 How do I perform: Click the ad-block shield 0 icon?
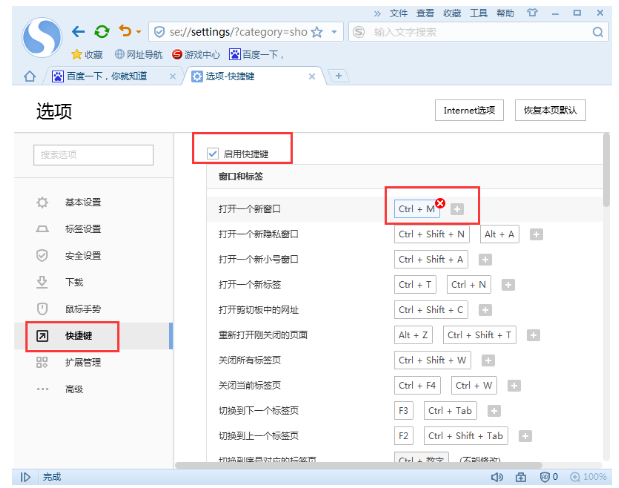click(548, 477)
